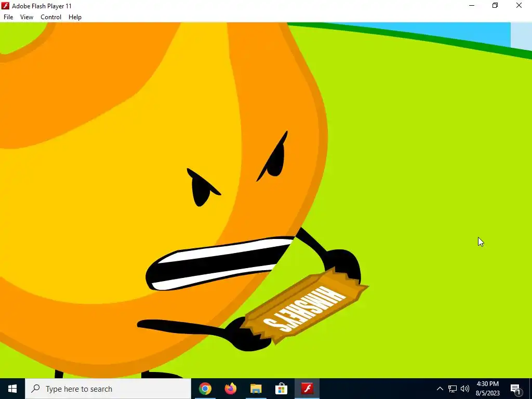
Task: Open the Help menu
Action: pos(75,17)
